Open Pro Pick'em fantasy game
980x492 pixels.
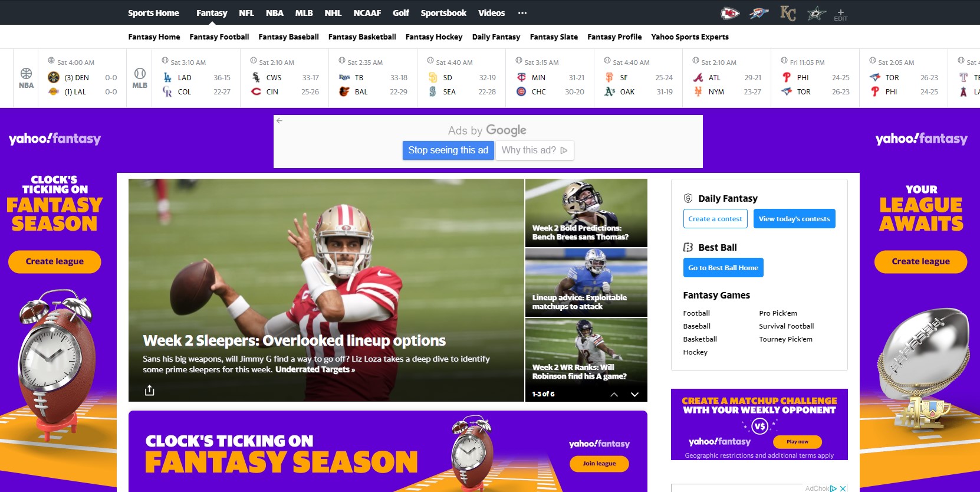pos(778,313)
